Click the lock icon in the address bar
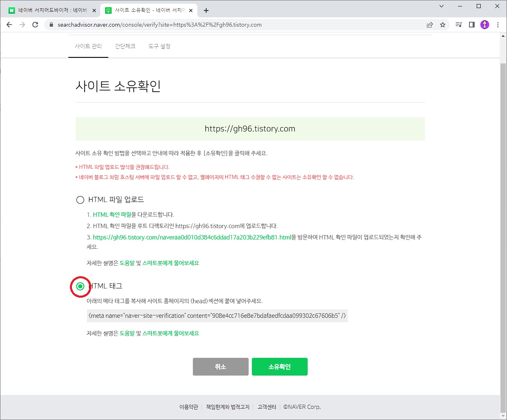Screen dimensions: 507x420 coord(51,25)
